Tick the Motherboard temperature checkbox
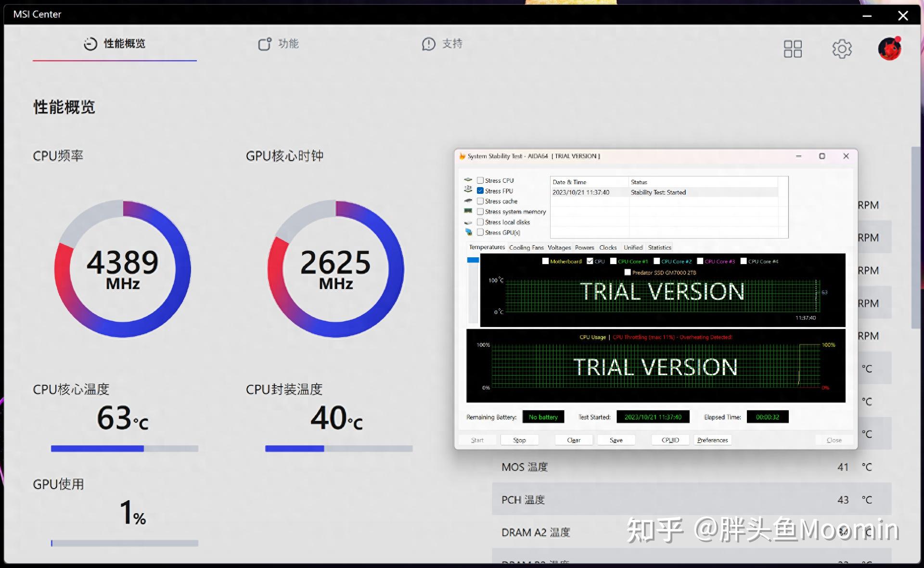924x568 pixels. [x=545, y=261]
